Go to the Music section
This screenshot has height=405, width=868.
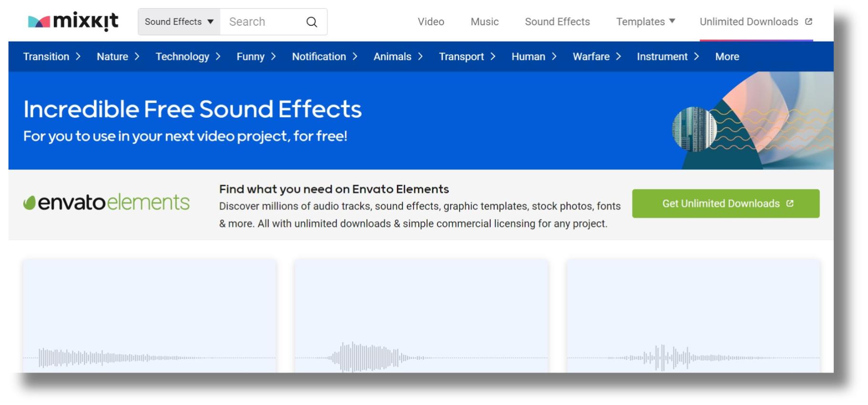tap(485, 22)
